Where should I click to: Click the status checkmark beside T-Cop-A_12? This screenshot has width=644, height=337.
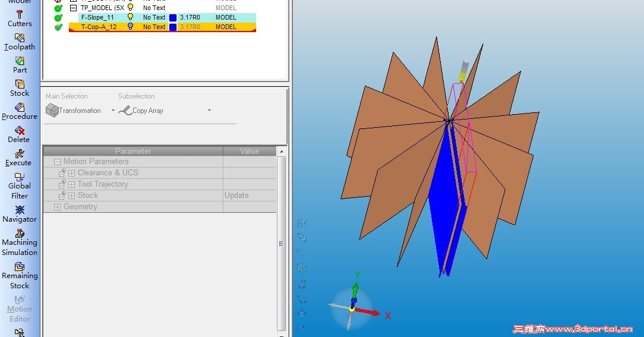click(x=58, y=27)
